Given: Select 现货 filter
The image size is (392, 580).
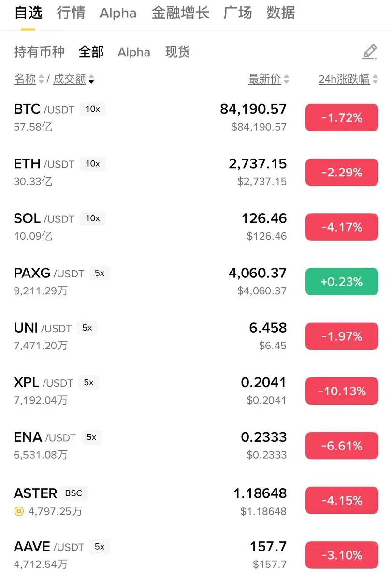Looking at the screenshot, I should click(x=177, y=52).
